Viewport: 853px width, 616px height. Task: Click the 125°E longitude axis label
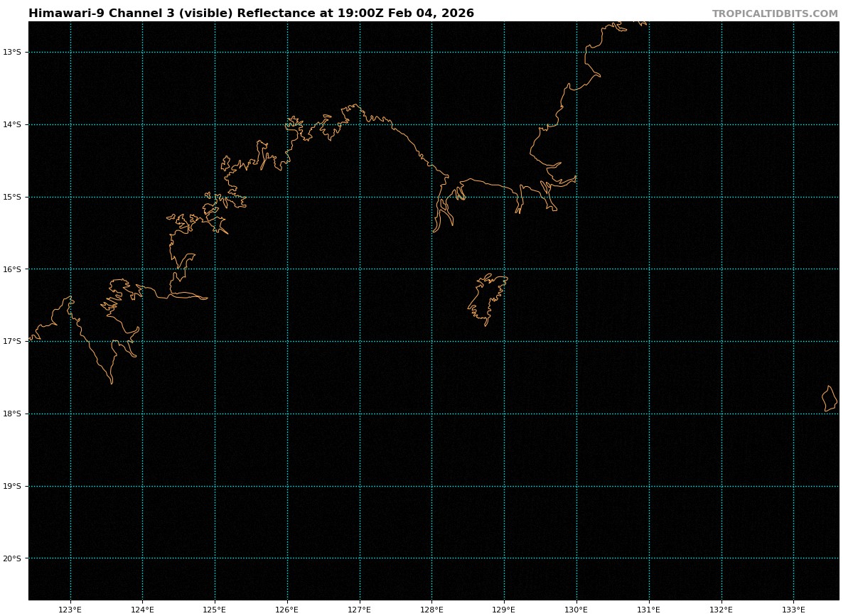tap(215, 609)
